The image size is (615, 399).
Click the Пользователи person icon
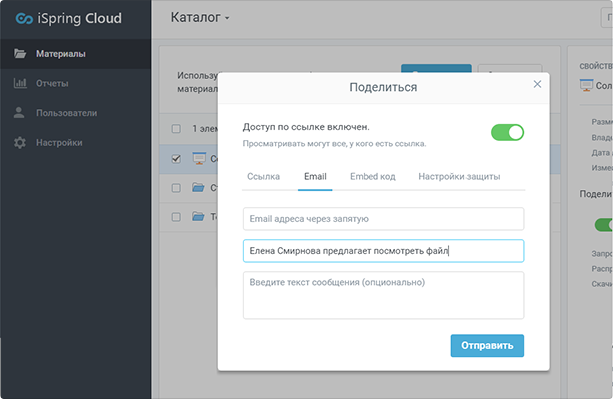pyautogui.click(x=19, y=113)
